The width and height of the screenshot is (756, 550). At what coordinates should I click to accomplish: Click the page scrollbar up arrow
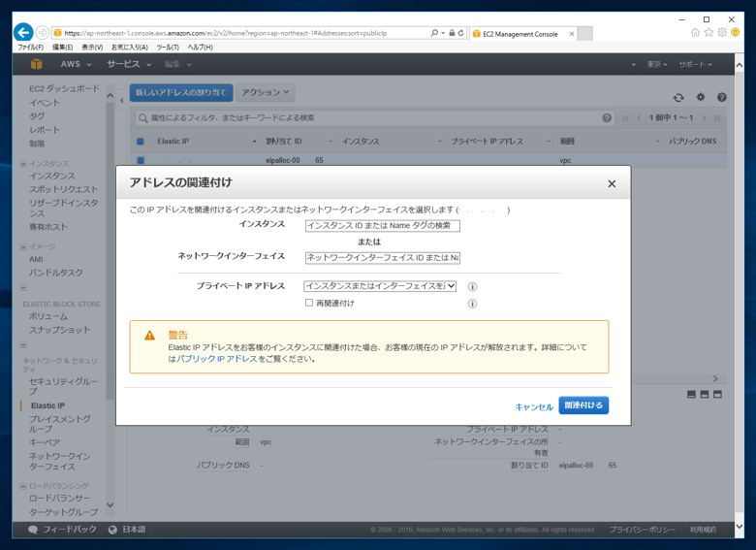click(x=740, y=64)
